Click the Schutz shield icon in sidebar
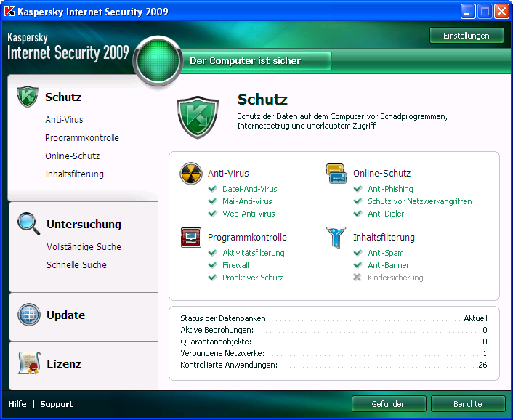 pos(28,97)
